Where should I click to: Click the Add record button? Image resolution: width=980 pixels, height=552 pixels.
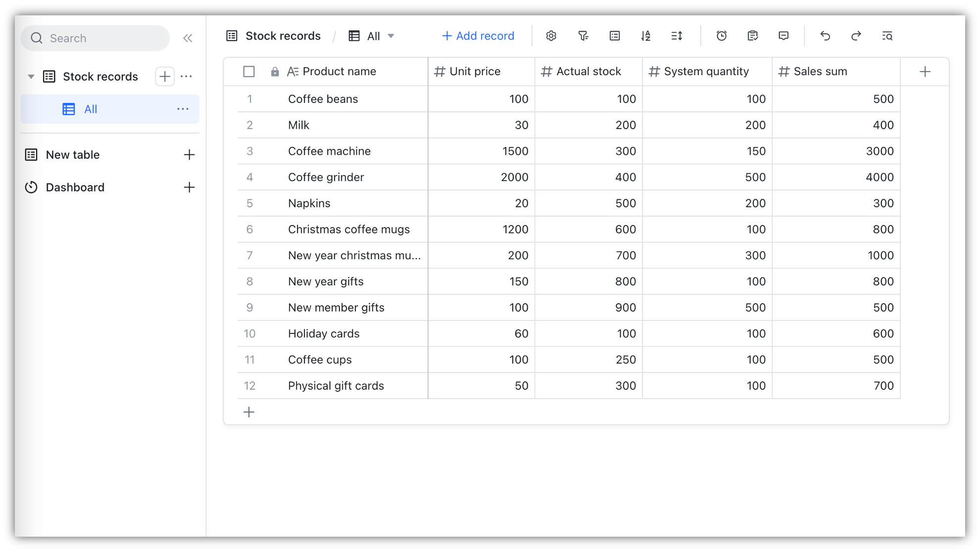tap(478, 36)
